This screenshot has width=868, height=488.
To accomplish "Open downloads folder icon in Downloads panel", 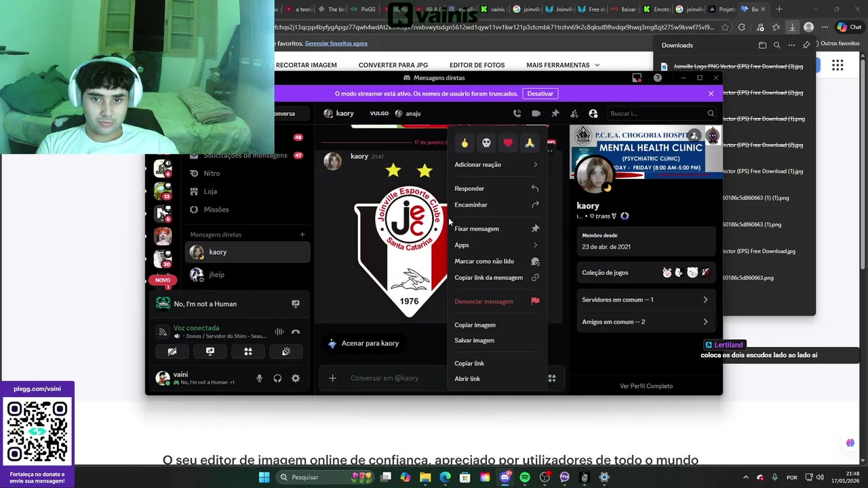I will 762,45.
